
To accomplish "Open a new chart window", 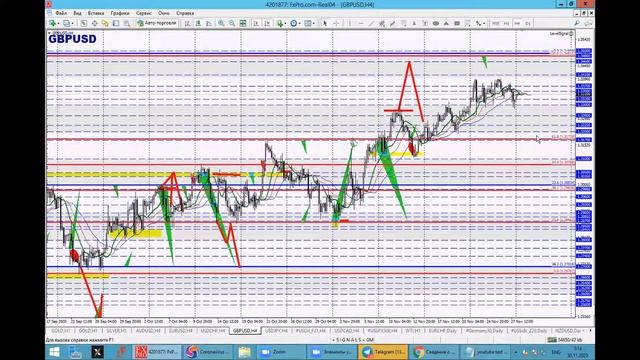I will pos(52,23).
